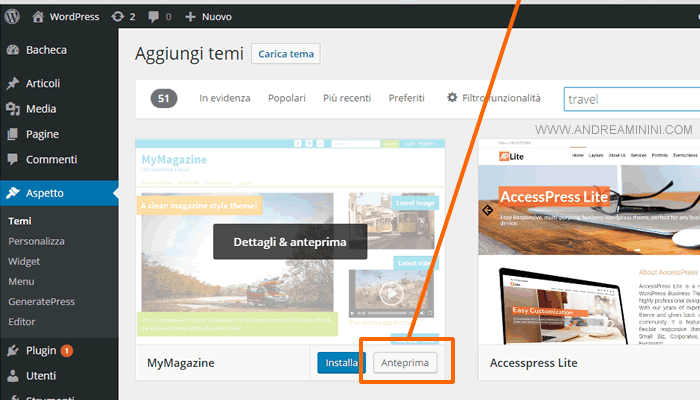Image resolution: width=700 pixels, height=400 pixels.
Task: Click the Articoli pushpin icon
Action: pyautogui.click(x=12, y=83)
